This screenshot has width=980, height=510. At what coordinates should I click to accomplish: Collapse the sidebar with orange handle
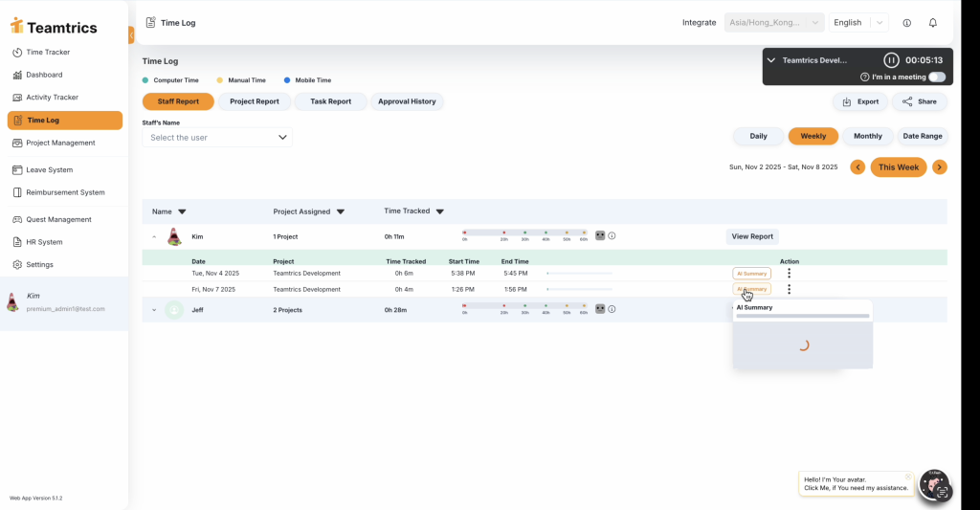click(131, 35)
